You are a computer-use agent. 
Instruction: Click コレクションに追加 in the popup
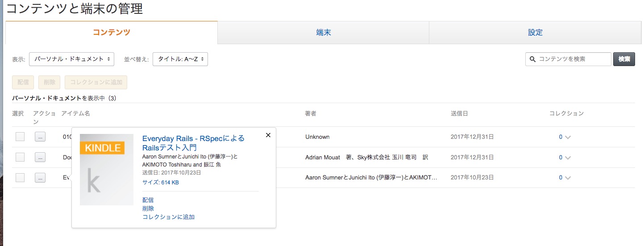(x=168, y=217)
